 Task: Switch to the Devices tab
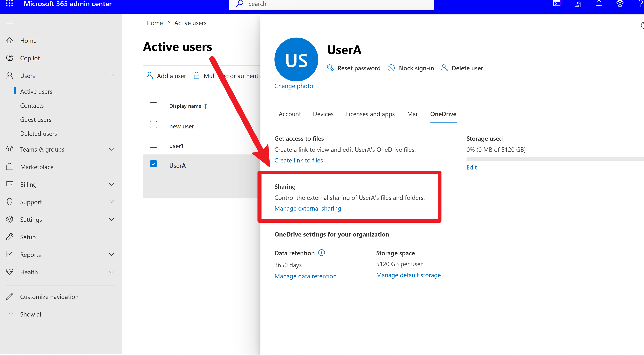323,114
